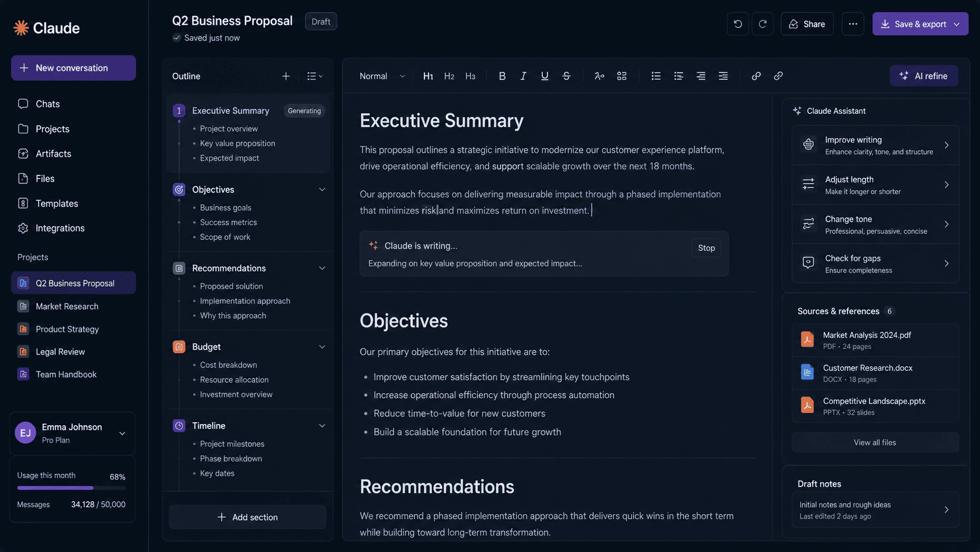Stop Claude's writing generation
Image resolution: width=980 pixels, height=552 pixels.
click(706, 248)
